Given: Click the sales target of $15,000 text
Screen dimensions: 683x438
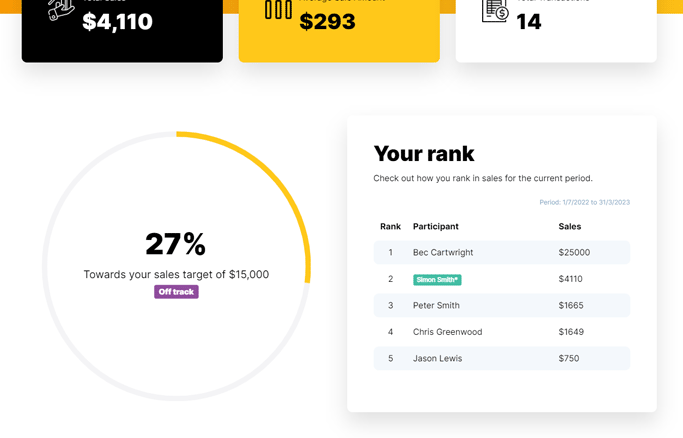Looking at the screenshot, I should click(176, 274).
